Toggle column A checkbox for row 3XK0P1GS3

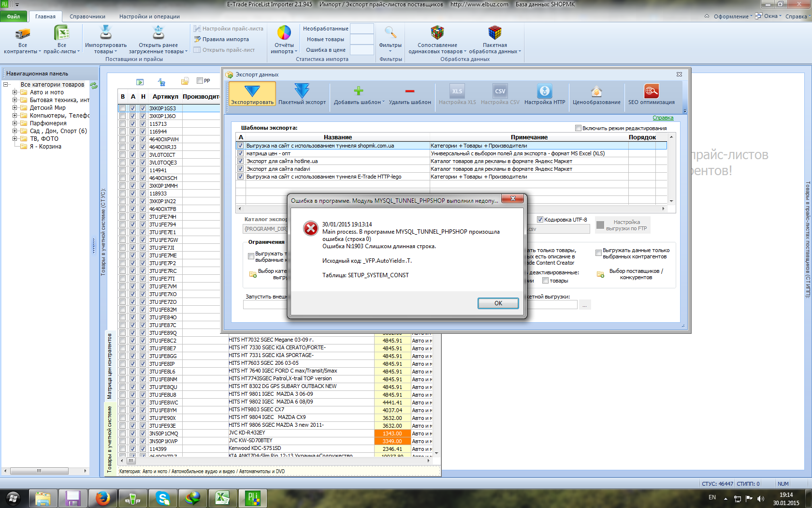pyautogui.click(x=133, y=108)
